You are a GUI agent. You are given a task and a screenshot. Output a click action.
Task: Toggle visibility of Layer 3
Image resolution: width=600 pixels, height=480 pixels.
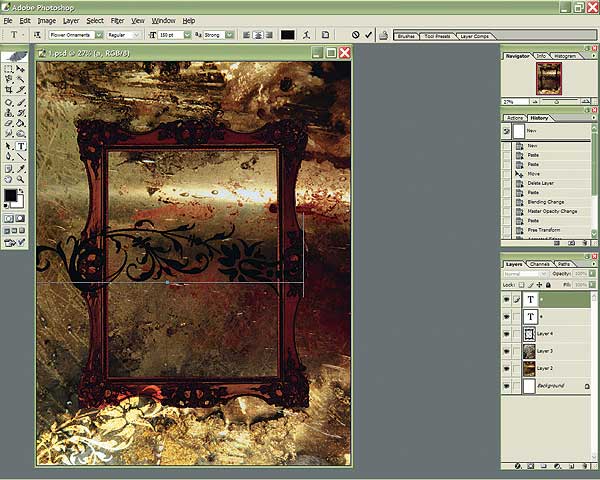[508, 351]
